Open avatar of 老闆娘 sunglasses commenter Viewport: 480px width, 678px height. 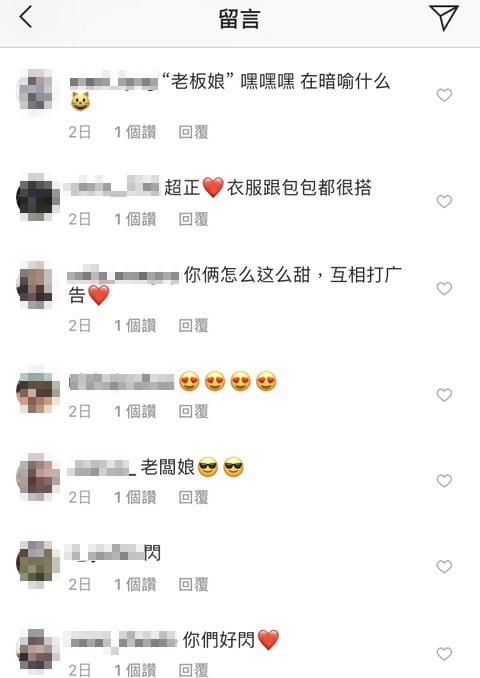37,477
